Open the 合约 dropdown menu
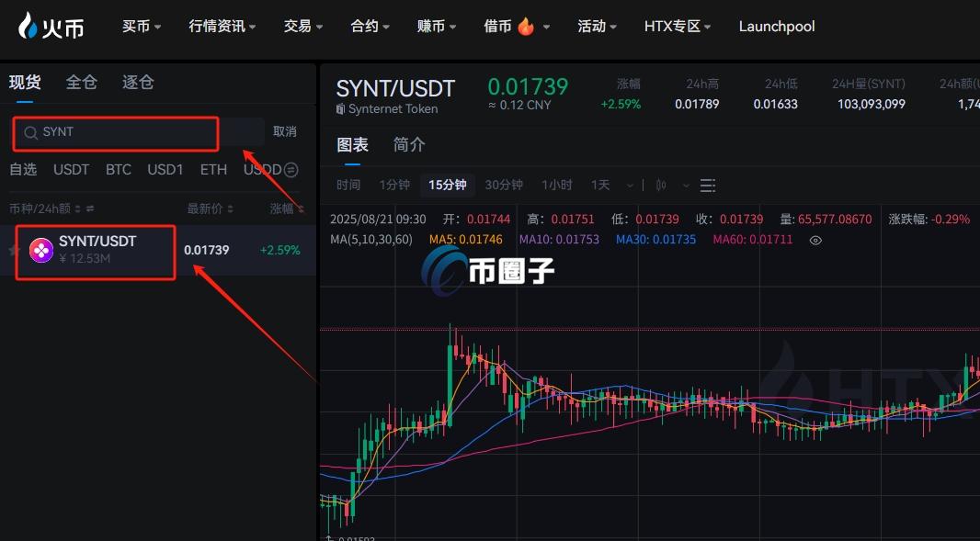980x541 pixels. click(x=369, y=26)
